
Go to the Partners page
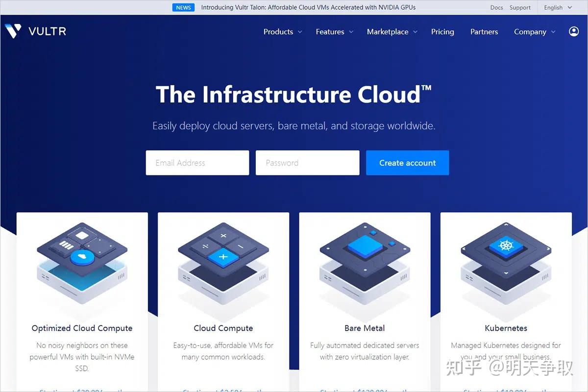pyautogui.click(x=484, y=32)
